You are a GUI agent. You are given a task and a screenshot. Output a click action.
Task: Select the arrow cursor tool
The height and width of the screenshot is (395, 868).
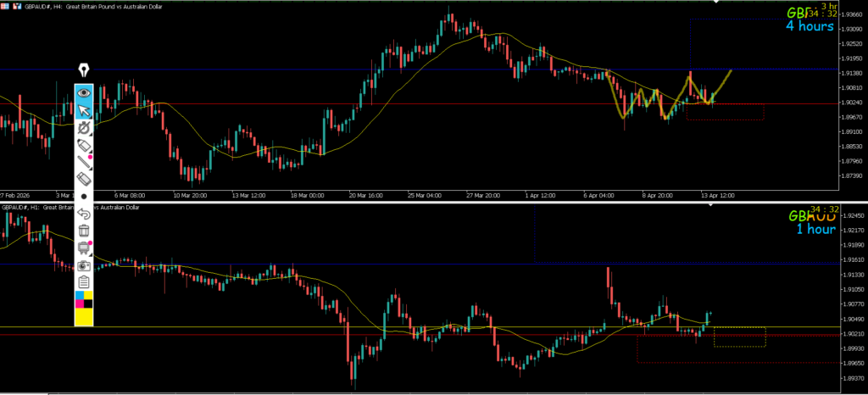(x=84, y=110)
